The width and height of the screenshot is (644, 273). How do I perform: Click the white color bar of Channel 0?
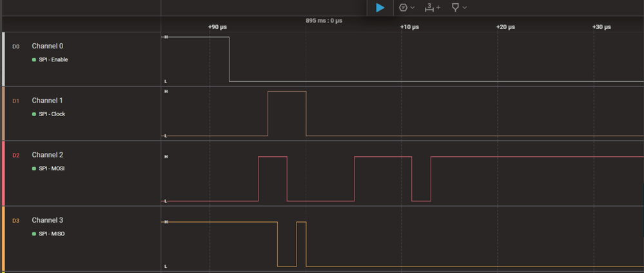click(x=3, y=59)
